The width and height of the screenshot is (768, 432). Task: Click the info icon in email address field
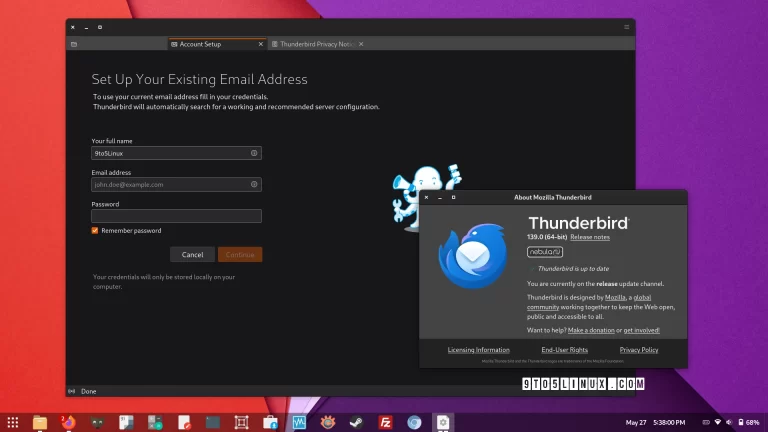click(x=254, y=185)
